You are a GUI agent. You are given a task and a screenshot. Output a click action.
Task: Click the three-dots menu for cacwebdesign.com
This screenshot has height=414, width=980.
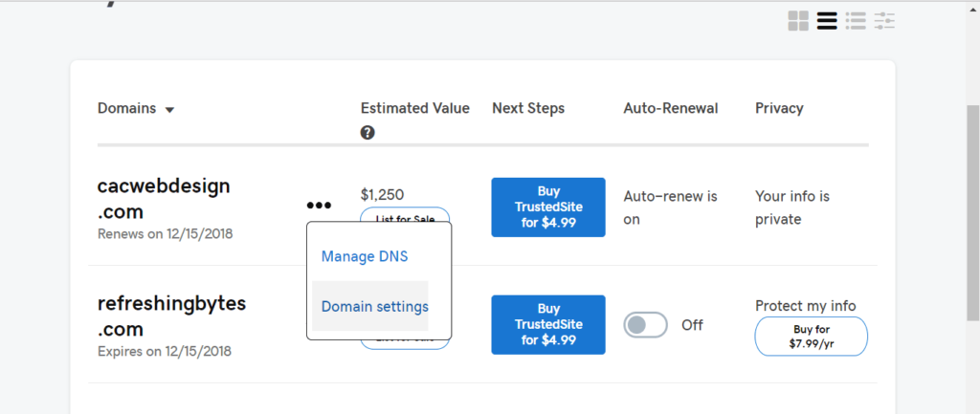click(319, 205)
